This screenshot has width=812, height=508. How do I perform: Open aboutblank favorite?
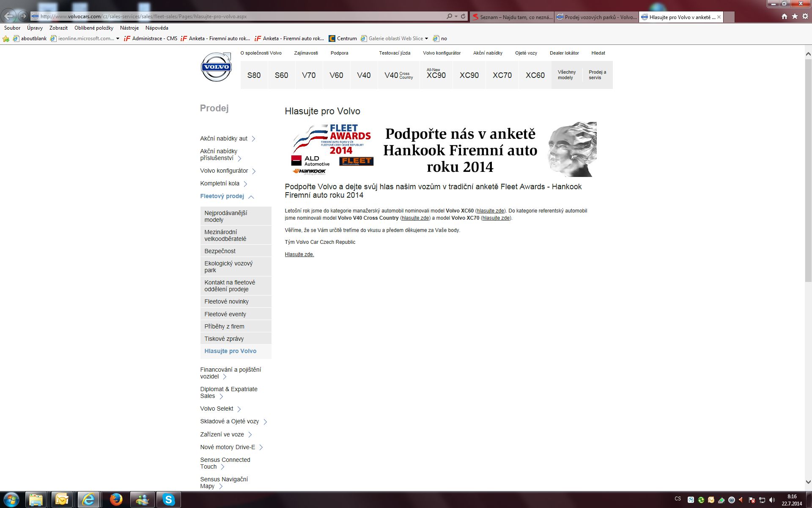(x=30, y=39)
